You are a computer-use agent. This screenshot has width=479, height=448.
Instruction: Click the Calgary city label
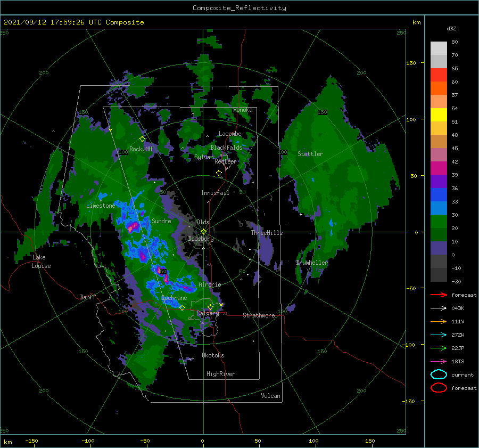click(208, 313)
